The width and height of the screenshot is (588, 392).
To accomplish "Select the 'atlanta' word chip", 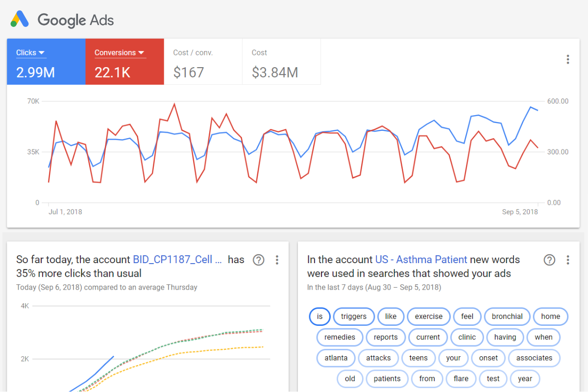I will (x=336, y=358).
